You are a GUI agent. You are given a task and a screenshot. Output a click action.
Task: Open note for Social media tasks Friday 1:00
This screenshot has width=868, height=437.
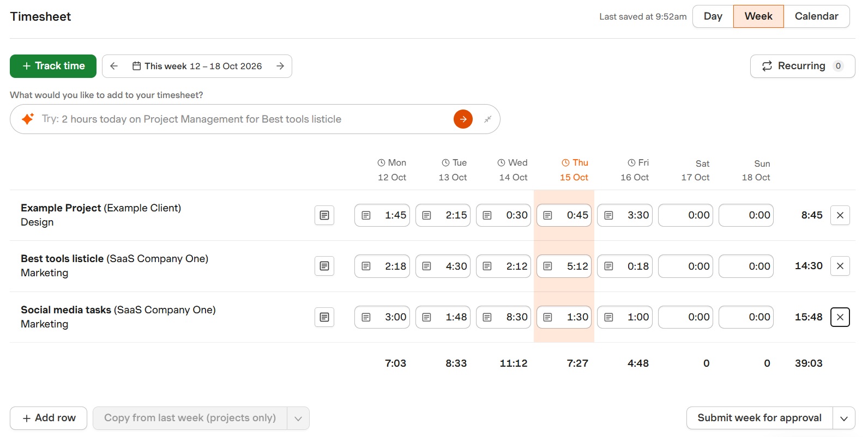pyautogui.click(x=609, y=317)
